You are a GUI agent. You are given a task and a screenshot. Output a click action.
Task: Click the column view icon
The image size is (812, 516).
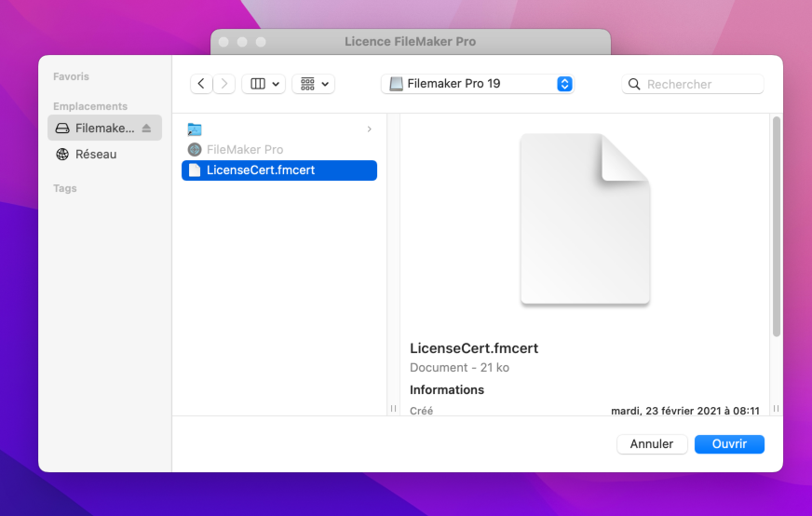258,84
